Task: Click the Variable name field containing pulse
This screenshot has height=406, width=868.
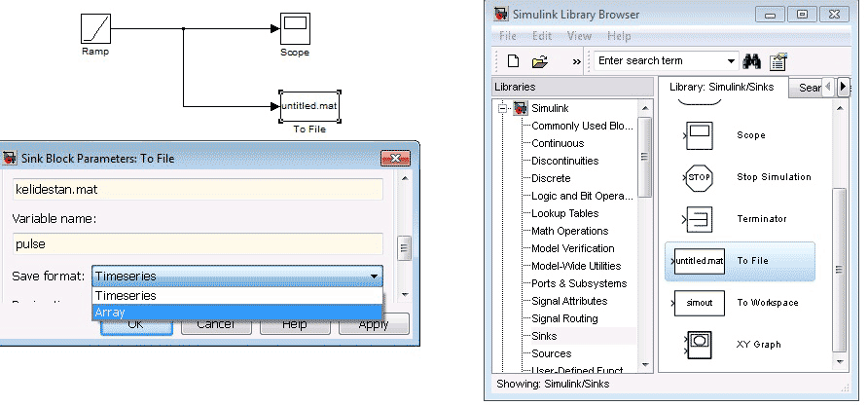Action: click(x=198, y=244)
